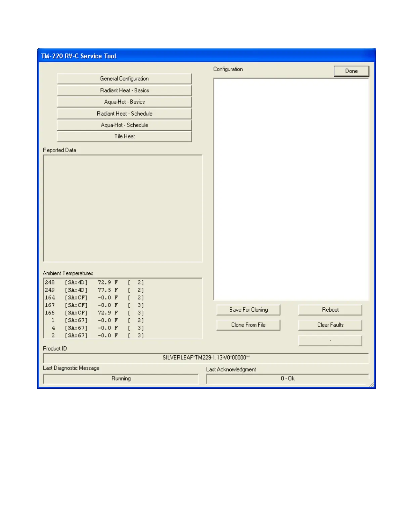The width and height of the screenshot is (411, 532).
Task: Click inside the Reported Data box
Action: point(123,208)
